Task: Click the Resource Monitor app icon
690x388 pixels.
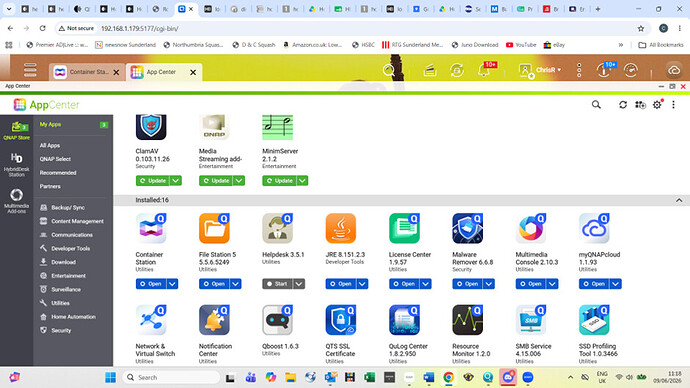Action: click(x=468, y=320)
